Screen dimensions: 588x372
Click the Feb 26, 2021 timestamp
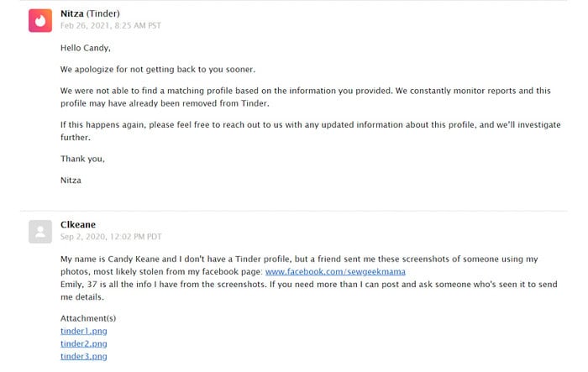point(111,25)
